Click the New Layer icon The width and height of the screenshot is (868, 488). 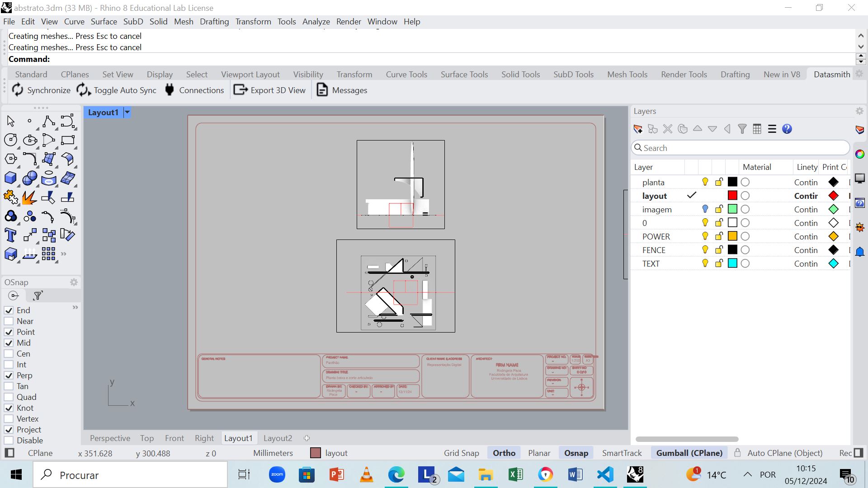(x=638, y=129)
